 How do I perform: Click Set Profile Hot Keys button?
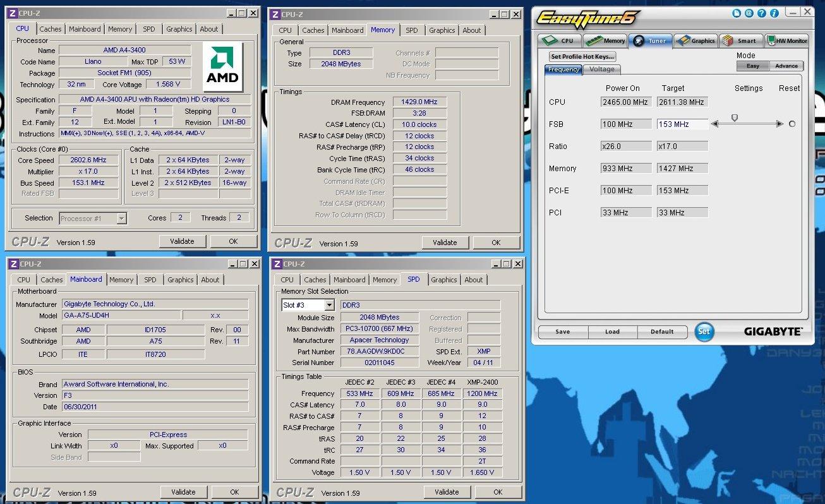coord(582,57)
